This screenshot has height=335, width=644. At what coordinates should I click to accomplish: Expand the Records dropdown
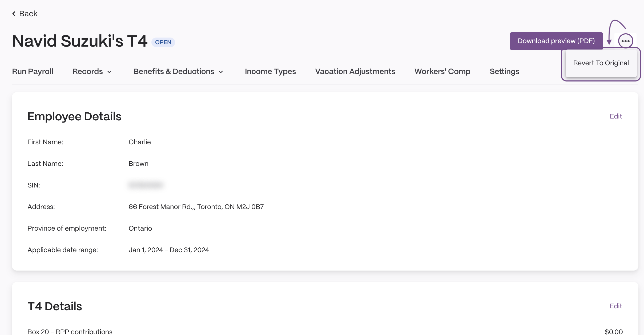point(92,71)
